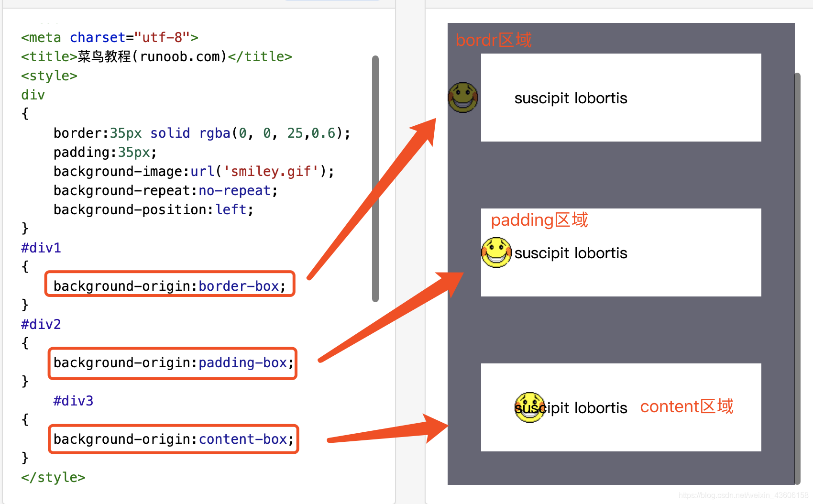The image size is (813, 504).
Task: Click the meta charset line in code
Action: pyautogui.click(x=110, y=37)
